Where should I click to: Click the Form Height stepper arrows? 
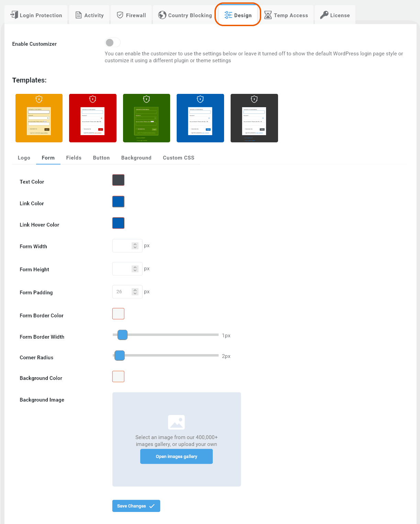[x=135, y=269]
